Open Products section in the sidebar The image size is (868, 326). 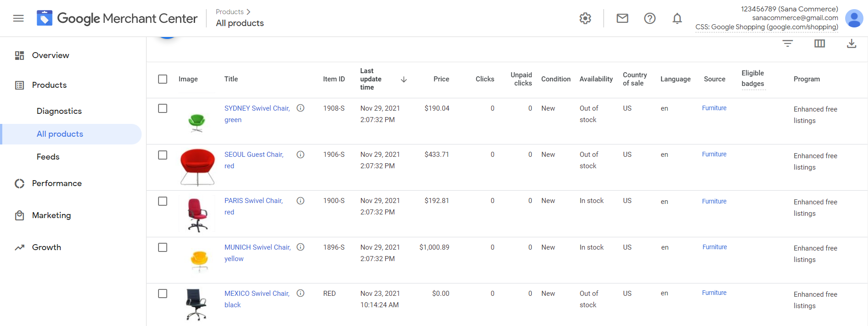pyautogui.click(x=49, y=85)
